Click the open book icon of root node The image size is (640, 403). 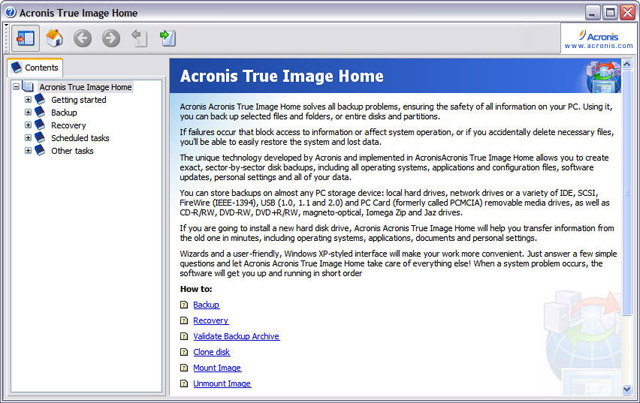pyautogui.click(x=28, y=87)
